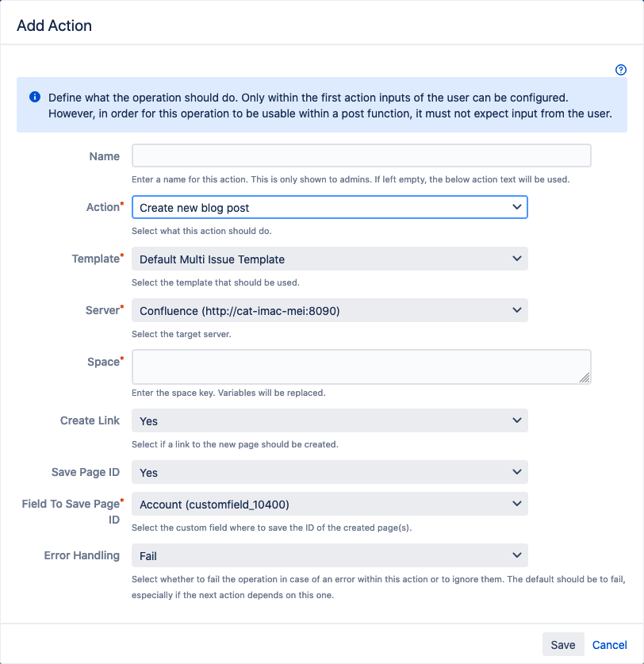This screenshot has height=664, width=644.
Task: Click the Space text area resize handle
Action: 585,378
